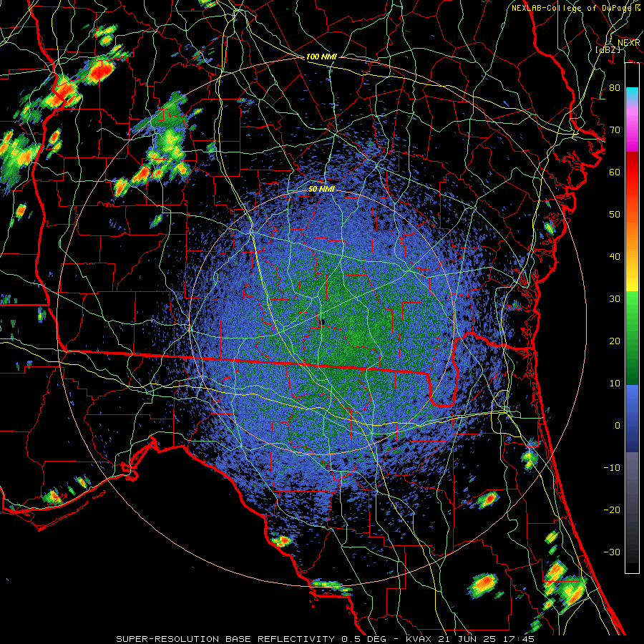Click the 0 value on the dBZ scale

tap(618, 426)
